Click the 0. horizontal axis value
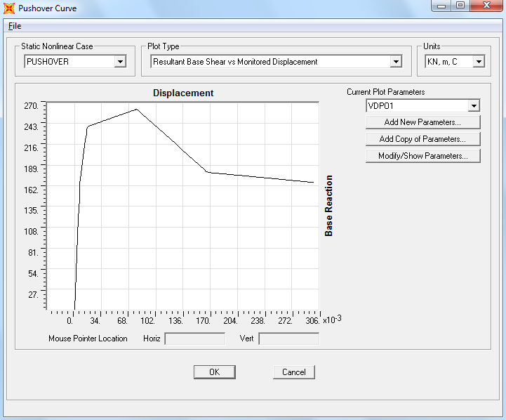 click(69, 321)
